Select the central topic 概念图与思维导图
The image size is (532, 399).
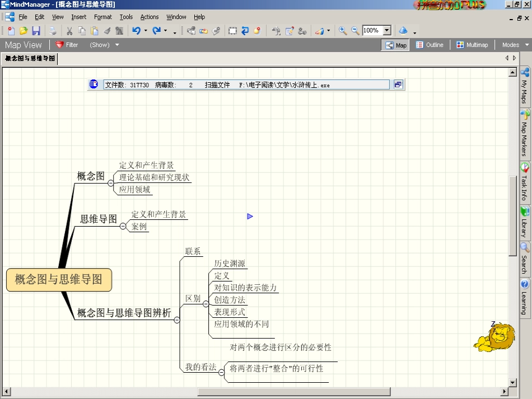click(59, 280)
